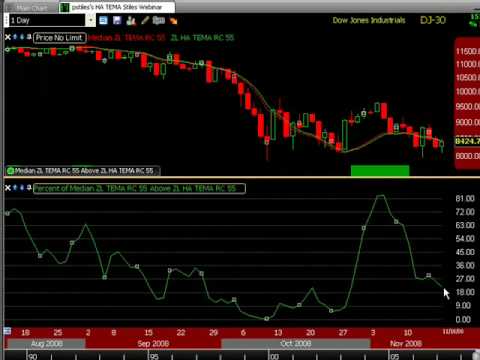
Task: Click the green tab icon on Webinar tab
Action: point(65,7)
